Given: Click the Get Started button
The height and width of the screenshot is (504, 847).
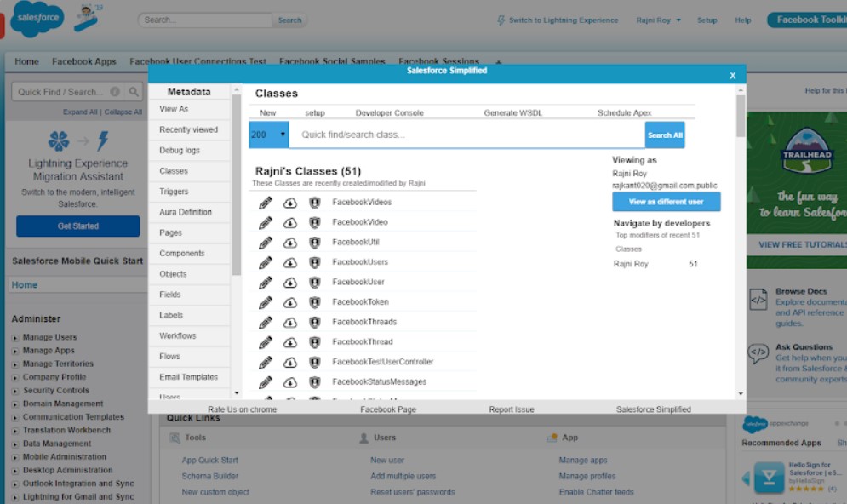Looking at the screenshot, I should tap(77, 226).
